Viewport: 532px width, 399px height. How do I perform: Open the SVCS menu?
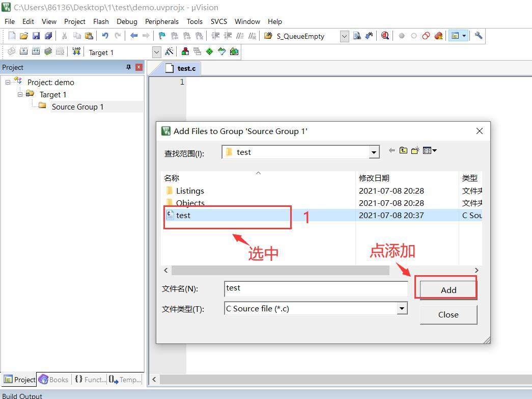(219, 21)
